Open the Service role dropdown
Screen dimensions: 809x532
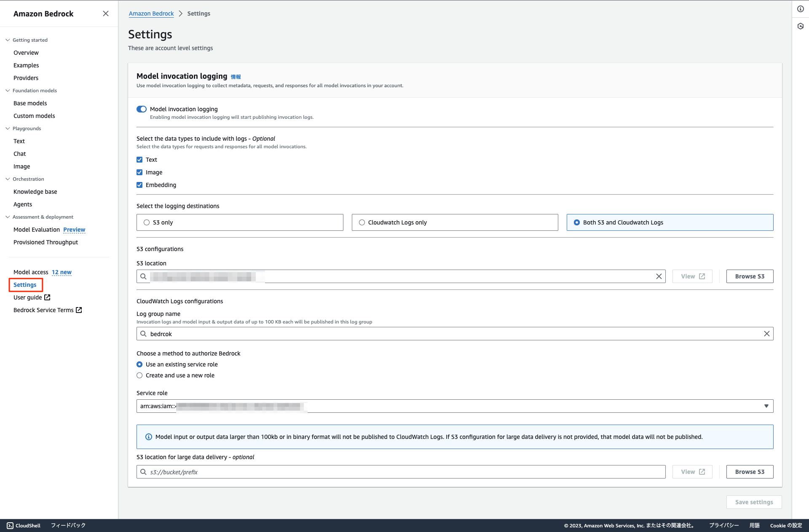pyautogui.click(x=455, y=406)
